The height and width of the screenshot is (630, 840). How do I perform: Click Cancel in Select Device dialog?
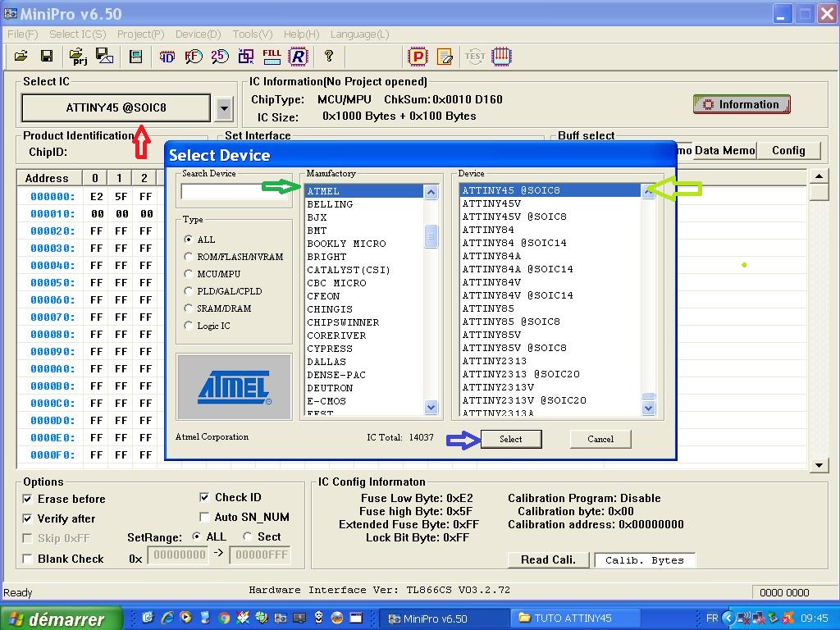[x=600, y=439]
